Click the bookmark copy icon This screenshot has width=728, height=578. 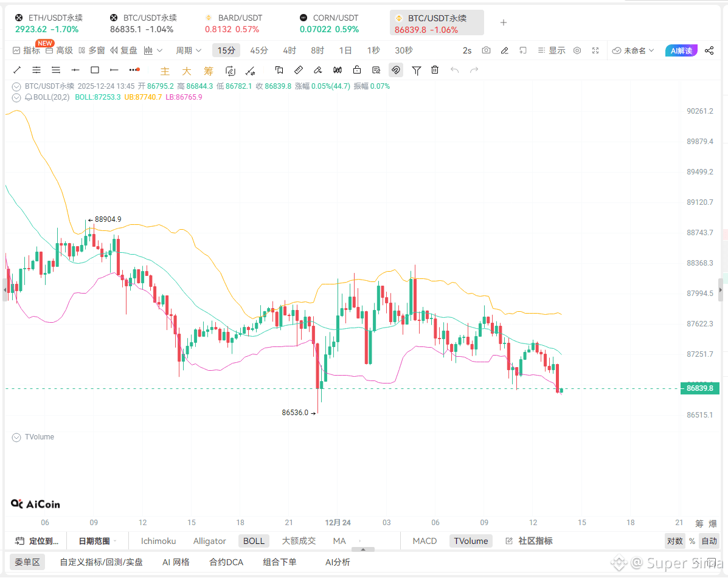pos(279,70)
